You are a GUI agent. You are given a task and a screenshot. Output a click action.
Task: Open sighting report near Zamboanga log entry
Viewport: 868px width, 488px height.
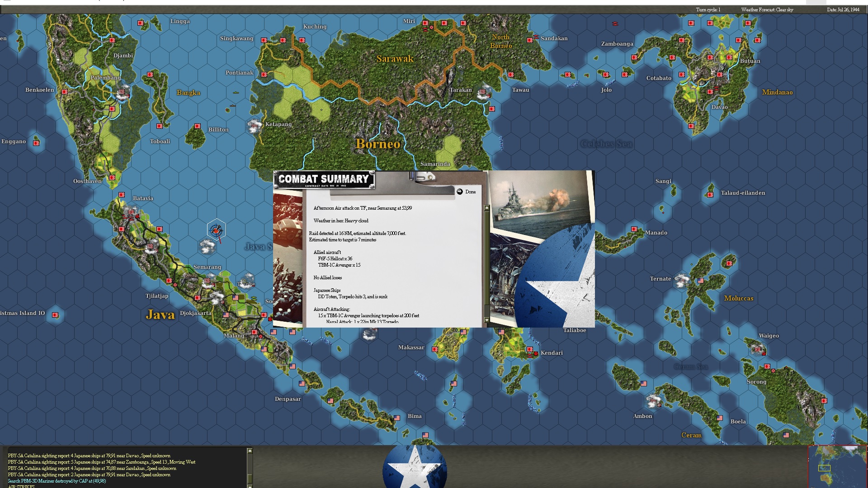point(102,462)
